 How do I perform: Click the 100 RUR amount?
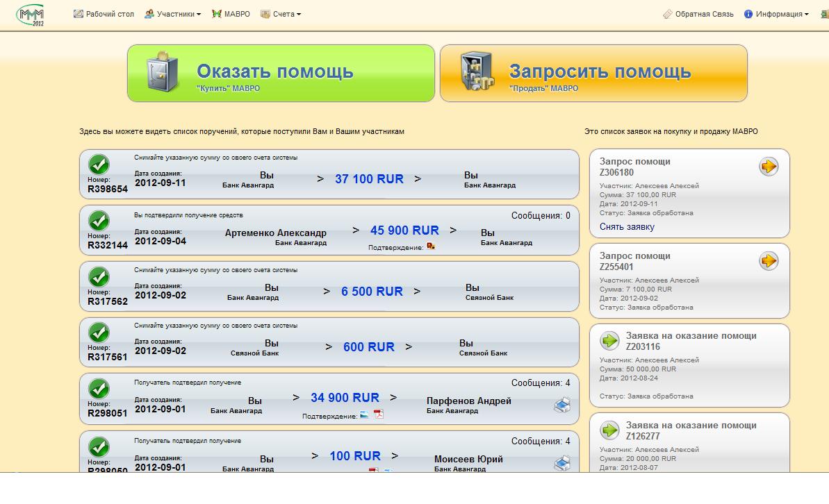tap(355, 456)
